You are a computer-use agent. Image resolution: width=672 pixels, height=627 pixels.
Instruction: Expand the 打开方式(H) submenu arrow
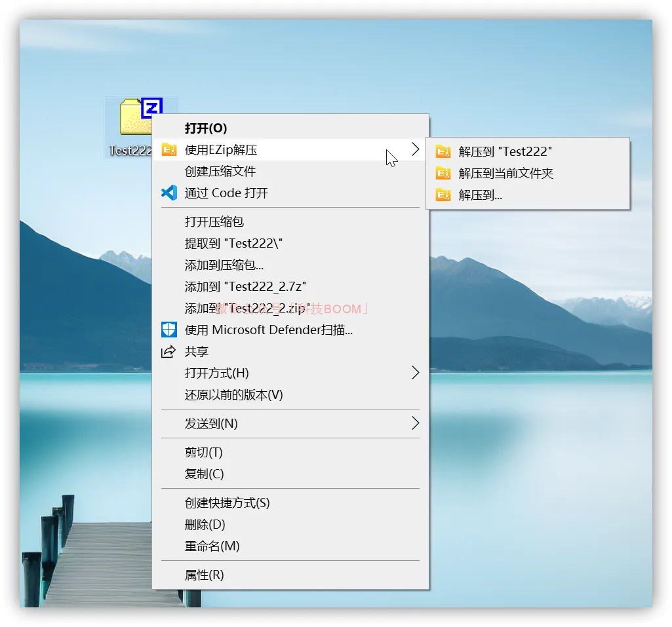pyautogui.click(x=415, y=373)
